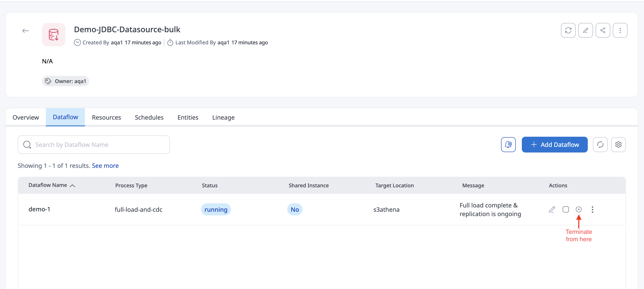Click the Target Location column header
644x289 pixels.
pyautogui.click(x=394, y=186)
